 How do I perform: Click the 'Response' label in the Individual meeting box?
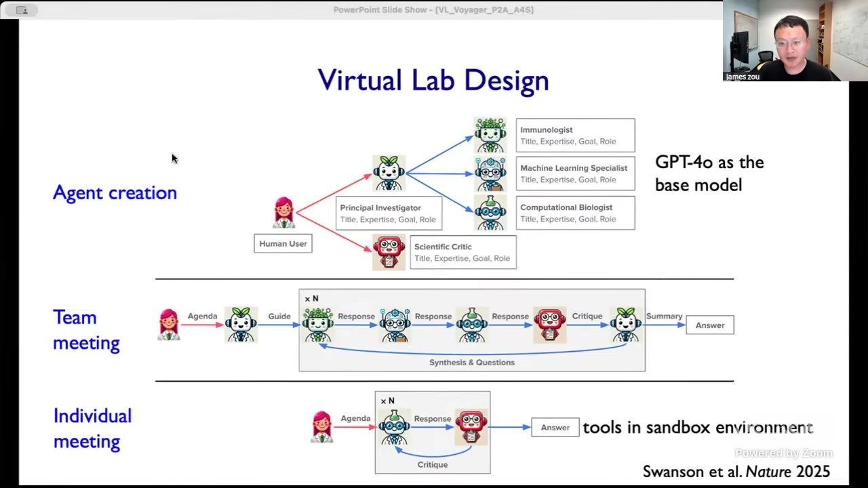point(433,419)
